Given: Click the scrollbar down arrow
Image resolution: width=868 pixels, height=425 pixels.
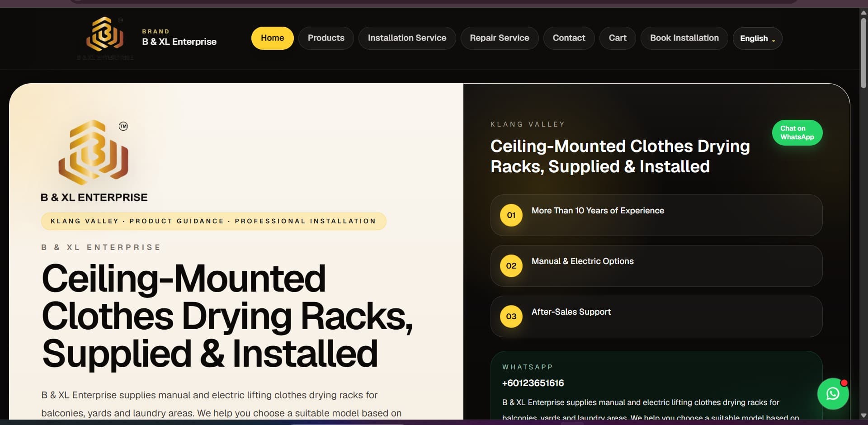Looking at the screenshot, I should pyautogui.click(x=863, y=415).
